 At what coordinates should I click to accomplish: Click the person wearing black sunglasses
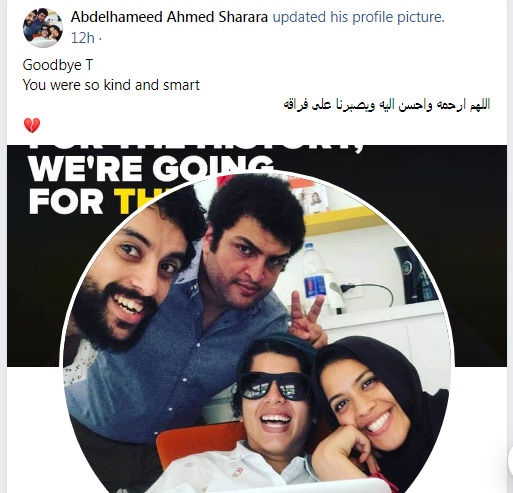(x=273, y=393)
